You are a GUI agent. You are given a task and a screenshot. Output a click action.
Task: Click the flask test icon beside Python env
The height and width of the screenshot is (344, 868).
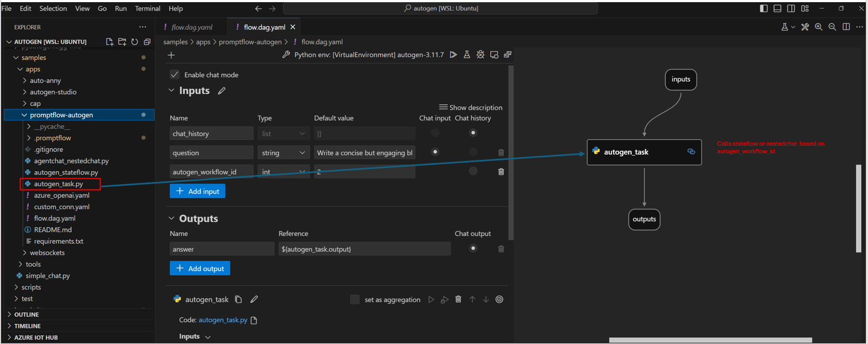467,55
